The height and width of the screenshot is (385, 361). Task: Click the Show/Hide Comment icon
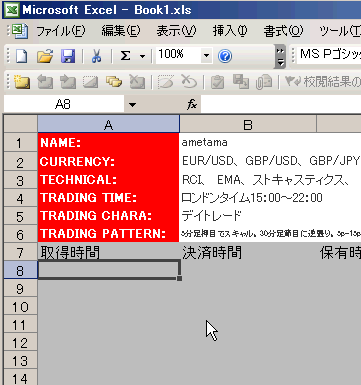[90, 82]
